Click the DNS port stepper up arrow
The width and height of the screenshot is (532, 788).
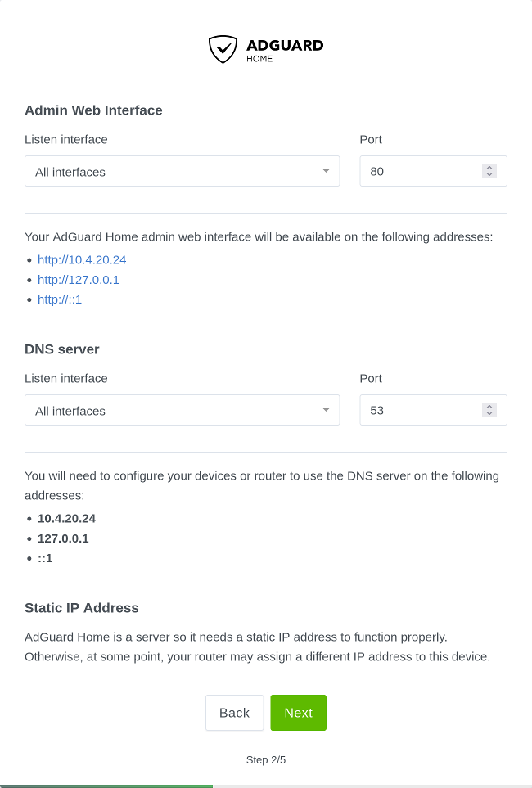[x=489, y=406]
